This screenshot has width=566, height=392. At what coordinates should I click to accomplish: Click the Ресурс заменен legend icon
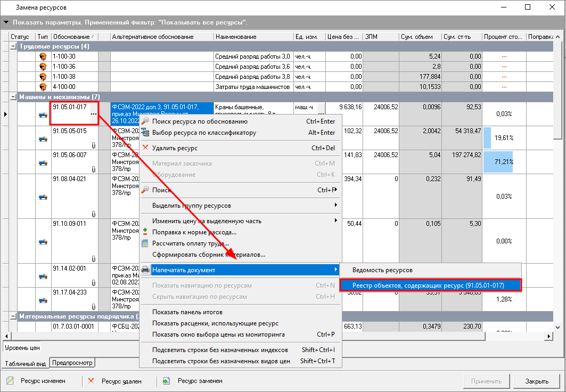click(166, 381)
